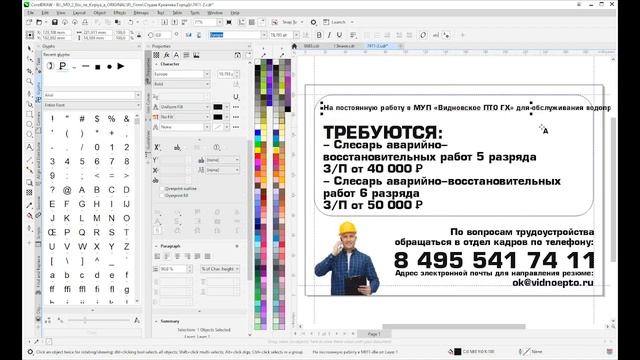The width and height of the screenshot is (640, 360).
Task: Open the Options gear icon in toolbar
Action: click(313, 22)
